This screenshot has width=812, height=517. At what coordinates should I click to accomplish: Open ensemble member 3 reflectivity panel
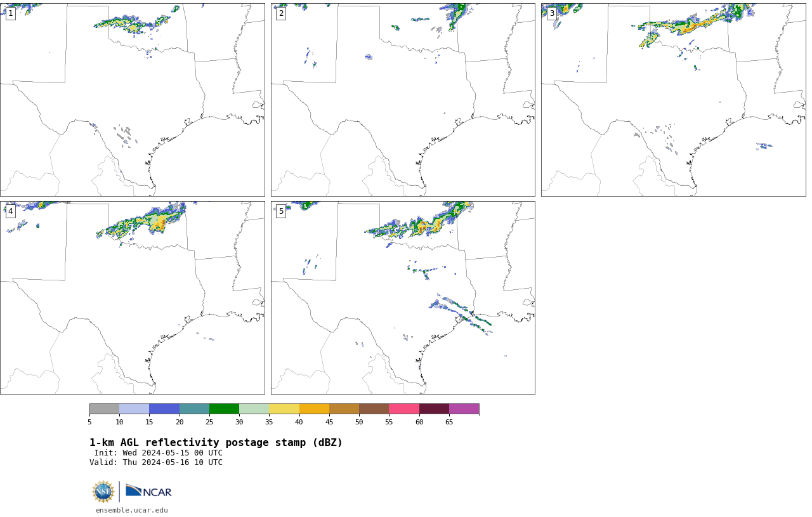pos(674,100)
